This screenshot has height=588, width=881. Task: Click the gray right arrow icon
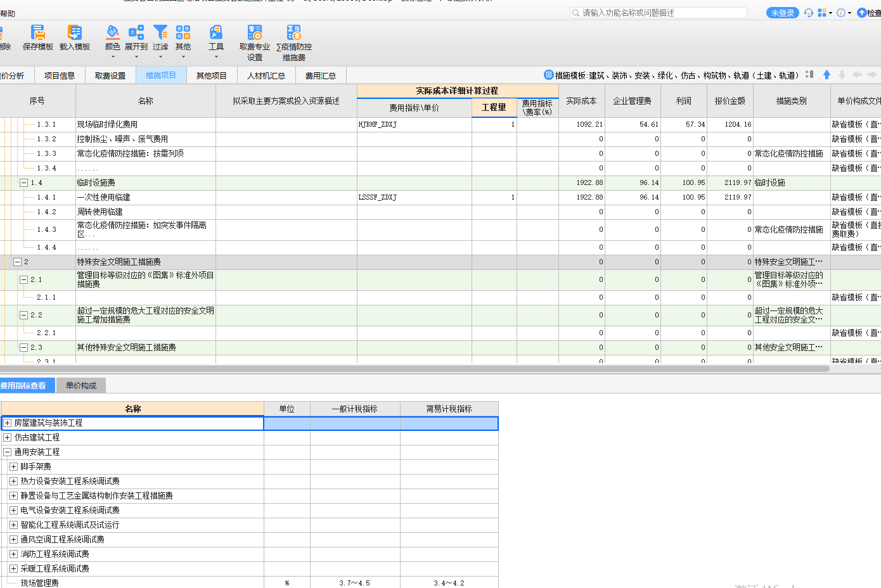872,75
